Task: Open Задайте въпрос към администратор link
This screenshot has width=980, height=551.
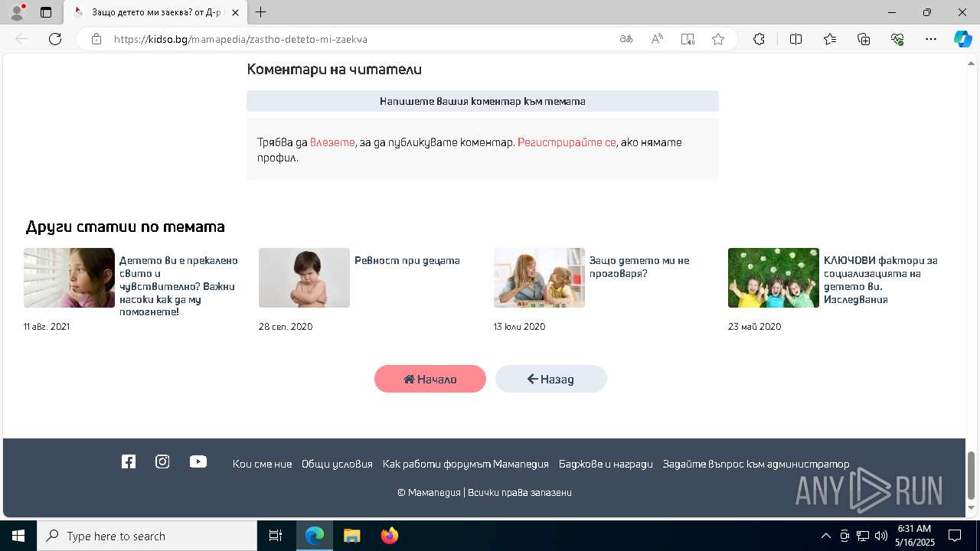Action: pyautogui.click(x=756, y=464)
